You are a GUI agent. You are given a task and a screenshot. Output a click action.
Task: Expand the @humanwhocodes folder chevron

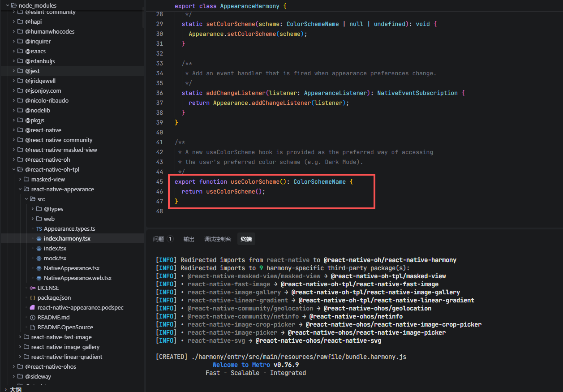coord(14,31)
